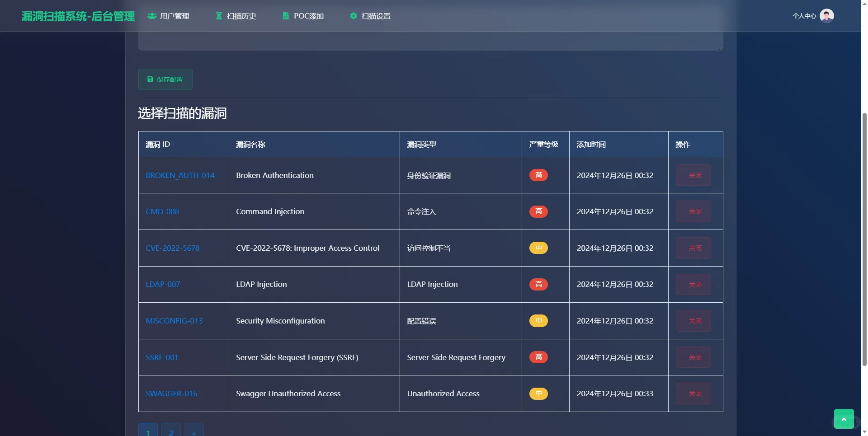Disable MISCONFIG-013 using 关闭 button
The image size is (868, 436).
click(693, 321)
